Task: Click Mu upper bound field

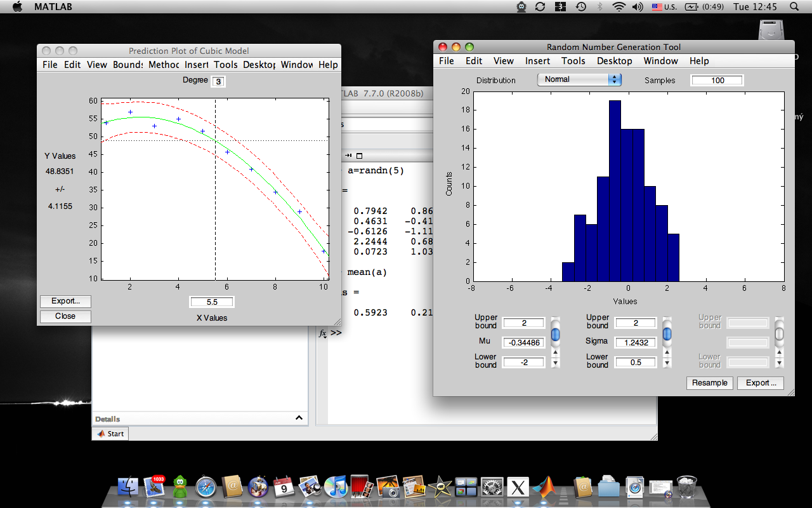Action: [524, 323]
